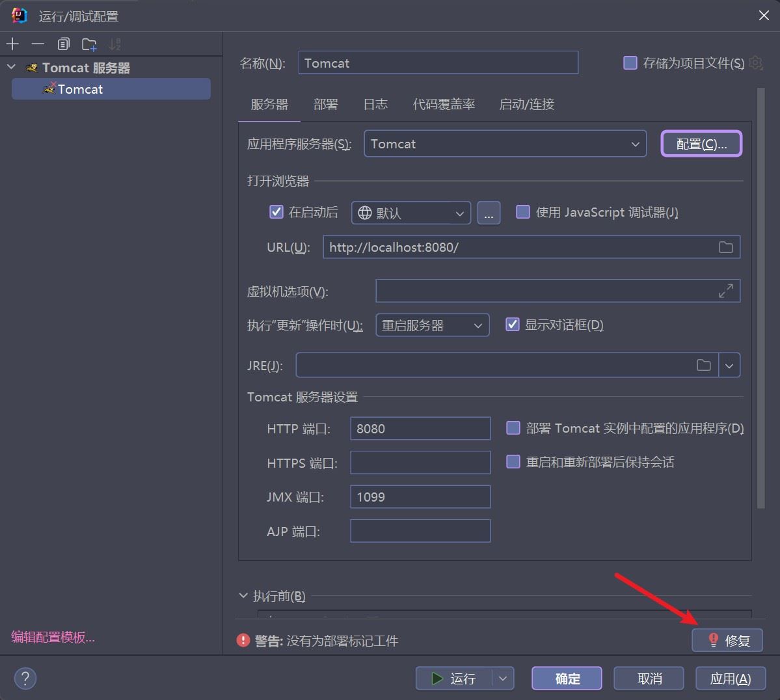Click the empty HTTPS 端口 field
The height and width of the screenshot is (700, 780).
click(x=420, y=463)
